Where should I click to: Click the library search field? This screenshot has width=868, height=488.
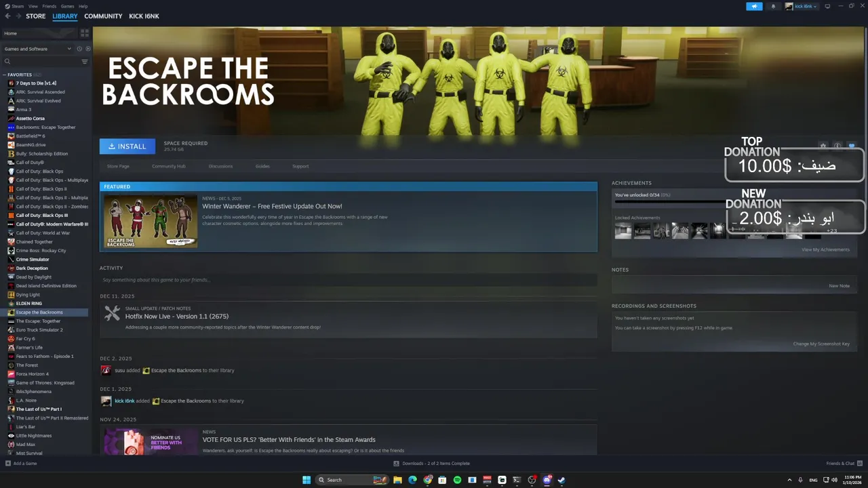click(41, 62)
